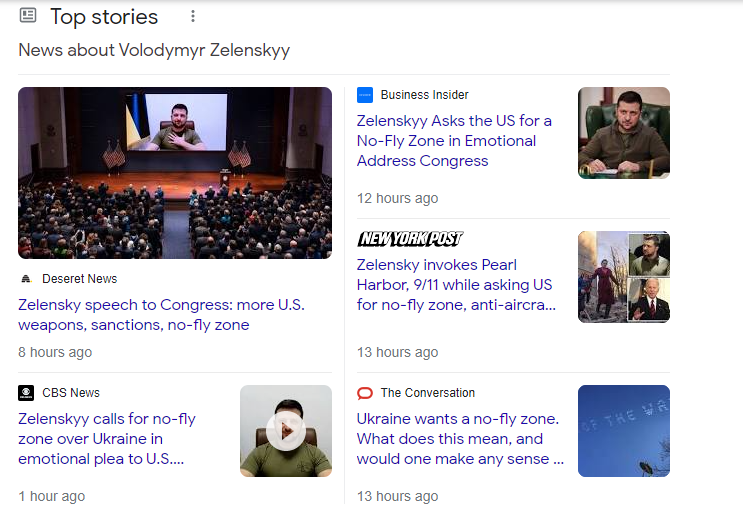Click the Business Insider article thumbnail
The image size is (743, 522).
(623, 133)
